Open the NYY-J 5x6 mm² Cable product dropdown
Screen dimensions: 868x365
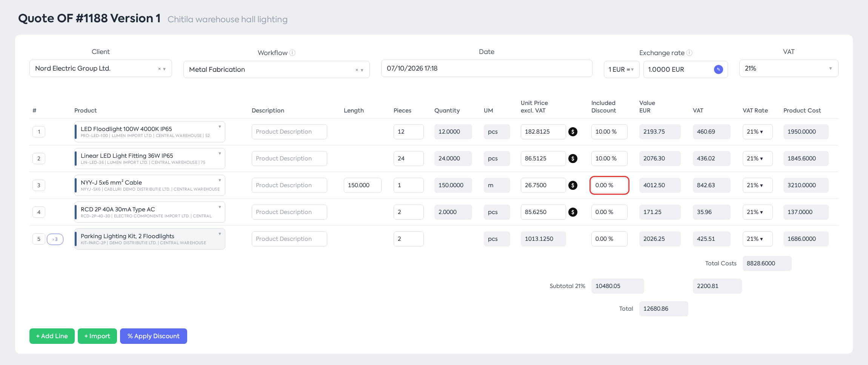click(x=150, y=185)
